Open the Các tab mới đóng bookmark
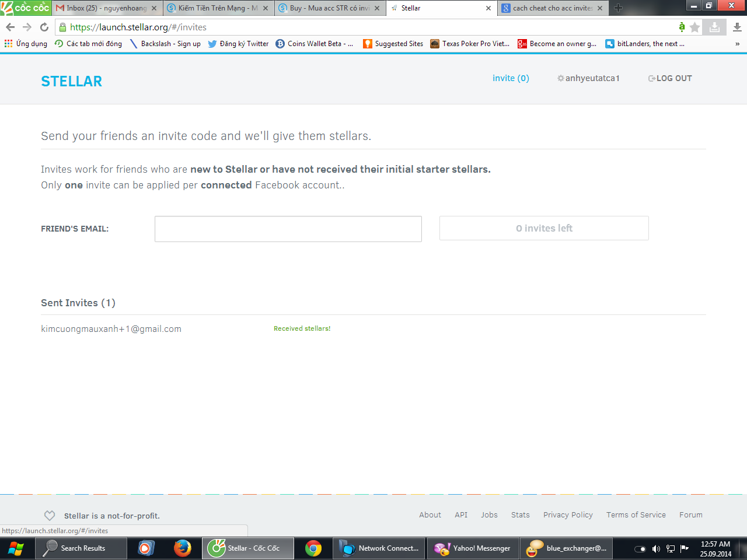This screenshot has width=747, height=560. [88, 44]
